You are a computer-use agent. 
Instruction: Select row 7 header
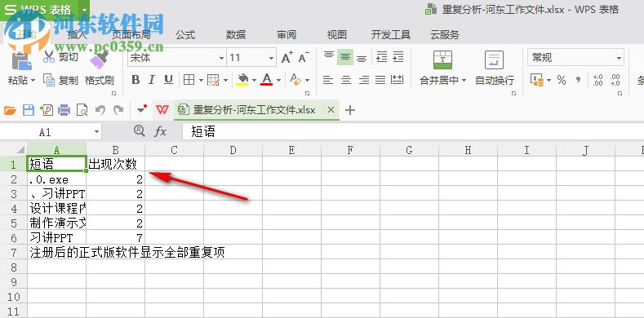click(x=14, y=252)
